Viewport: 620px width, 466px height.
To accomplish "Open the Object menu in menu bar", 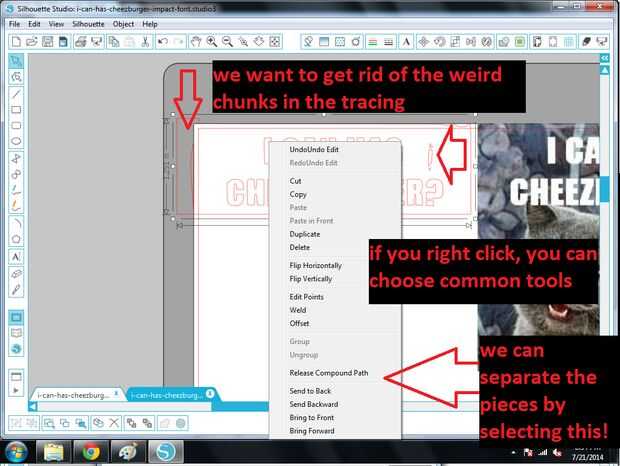I will pos(123,24).
